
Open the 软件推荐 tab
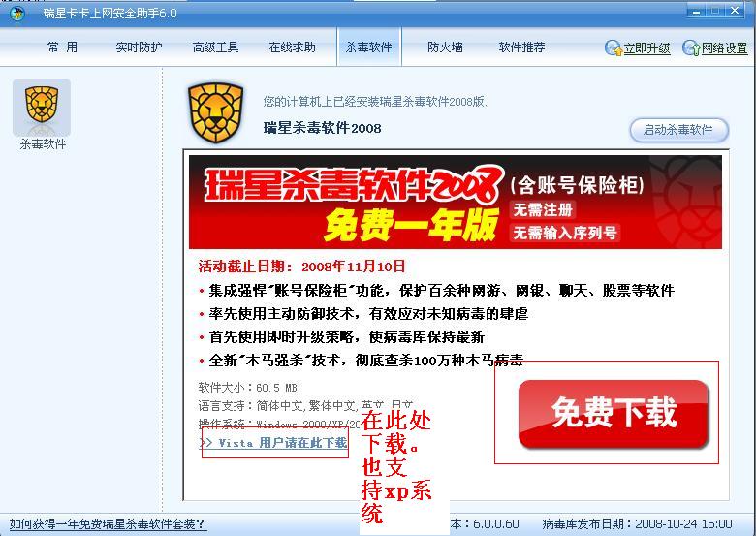[521, 47]
